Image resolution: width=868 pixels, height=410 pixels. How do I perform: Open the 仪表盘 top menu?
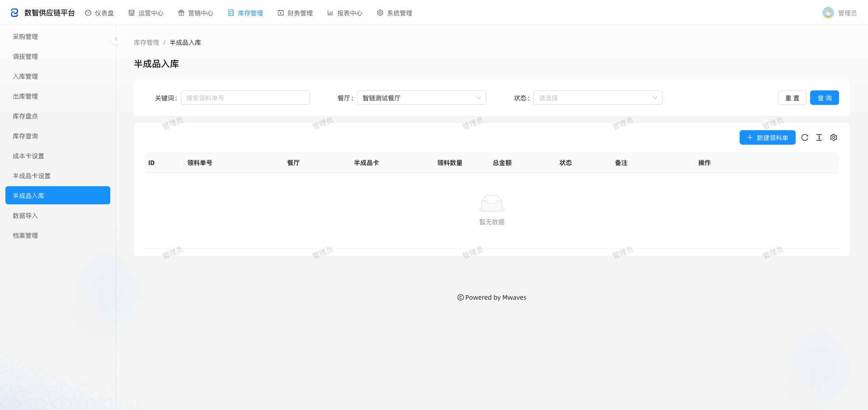coord(99,13)
